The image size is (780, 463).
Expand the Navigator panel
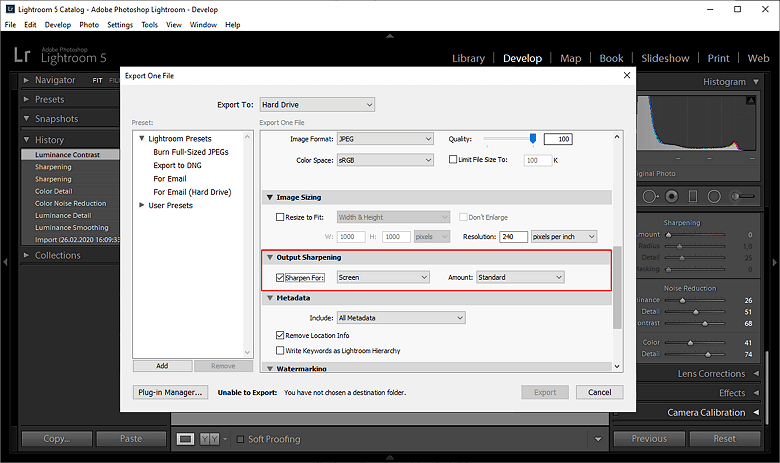(x=26, y=80)
